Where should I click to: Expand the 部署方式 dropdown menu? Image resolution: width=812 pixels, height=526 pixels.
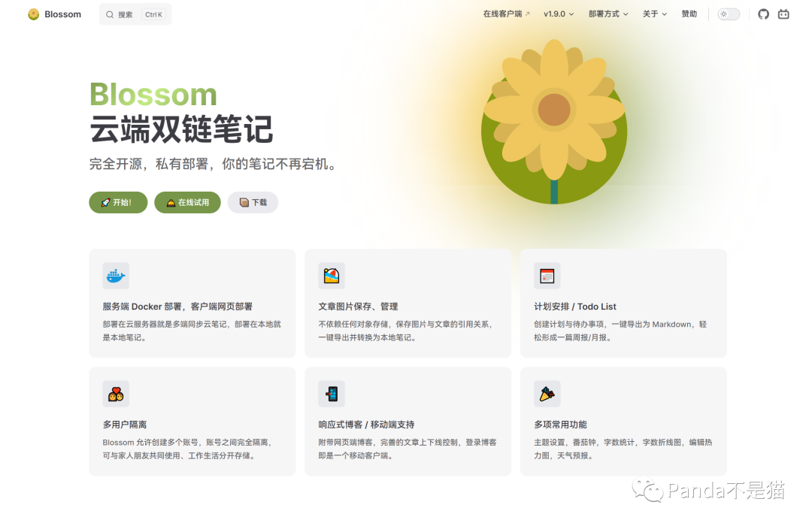pyautogui.click(x=608, y=14)
